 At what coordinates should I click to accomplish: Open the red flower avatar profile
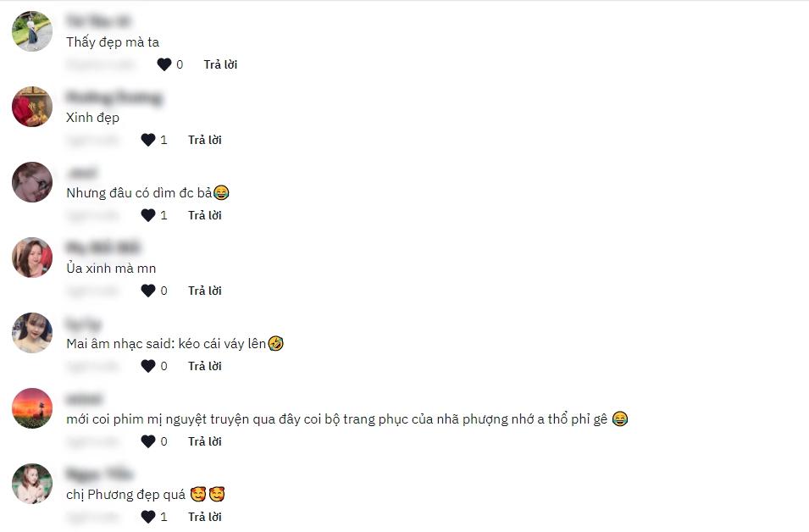pyautogui.click(x=32, y=107)
